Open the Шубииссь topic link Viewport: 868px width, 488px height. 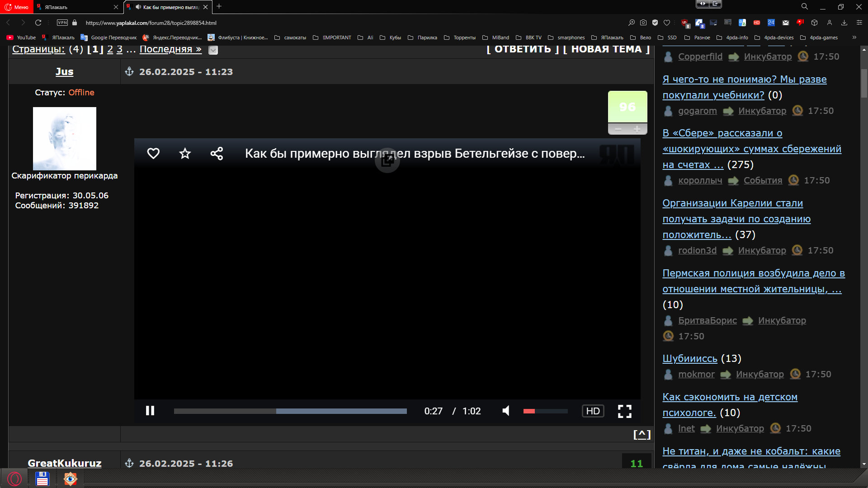tap(689, 358)
